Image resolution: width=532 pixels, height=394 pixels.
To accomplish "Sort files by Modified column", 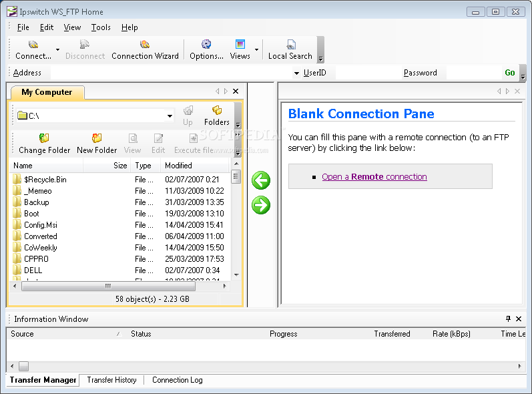I will (195, 166).
